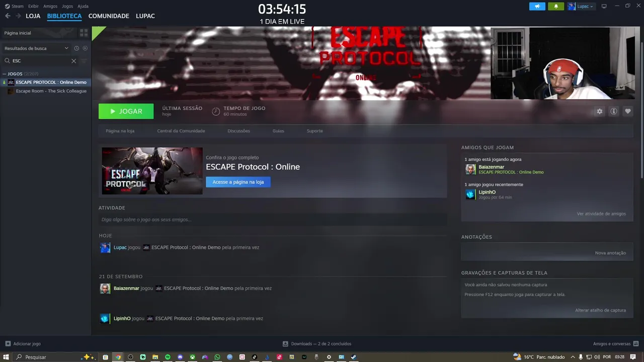
Task: Open game settings gear icon
Action: coord(599,111)
